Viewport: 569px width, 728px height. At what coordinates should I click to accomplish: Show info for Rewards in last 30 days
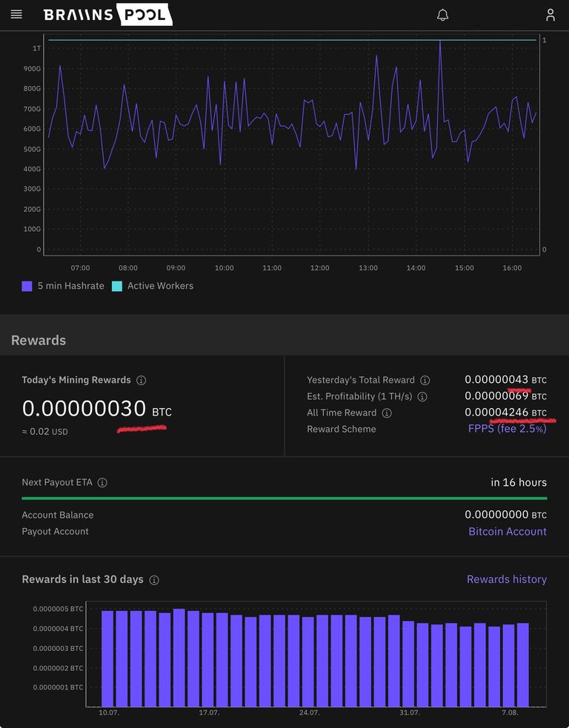(x=154, y=580)
